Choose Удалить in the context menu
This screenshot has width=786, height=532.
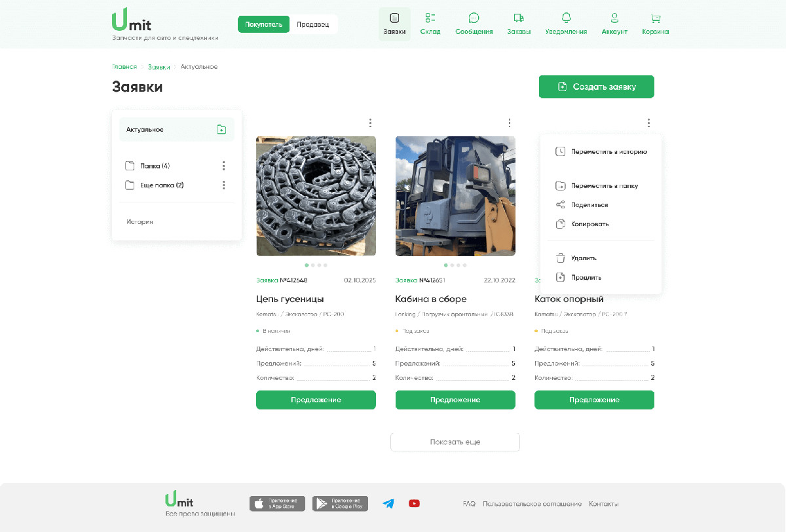583,258
